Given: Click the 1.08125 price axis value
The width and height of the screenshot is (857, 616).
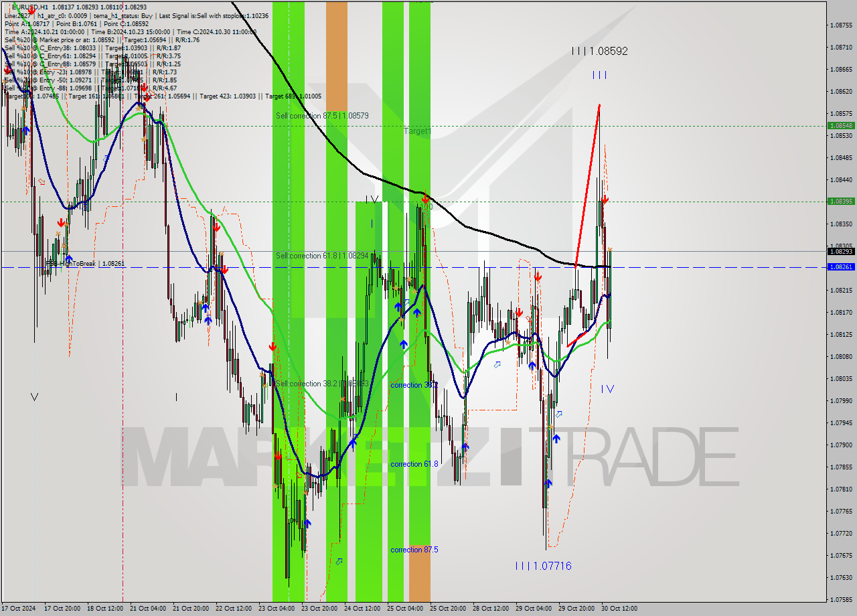Looking at the screenshot, I should coord(841,335).
